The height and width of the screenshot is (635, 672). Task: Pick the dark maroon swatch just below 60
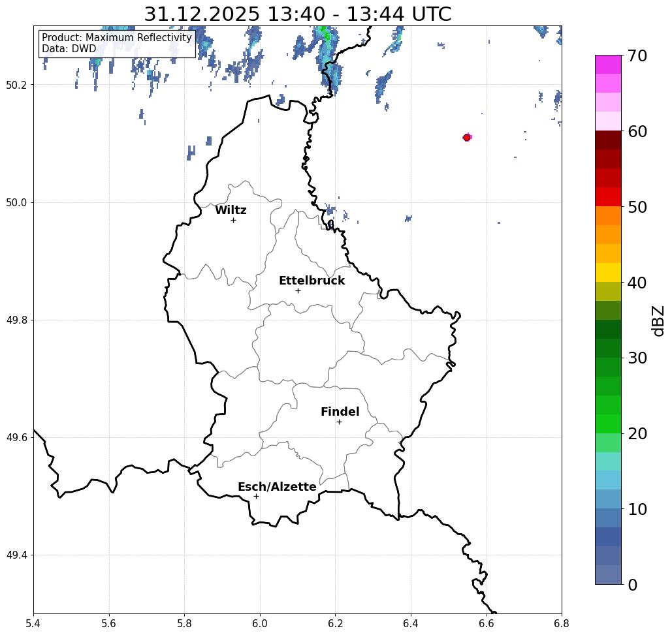coord(608,140)
